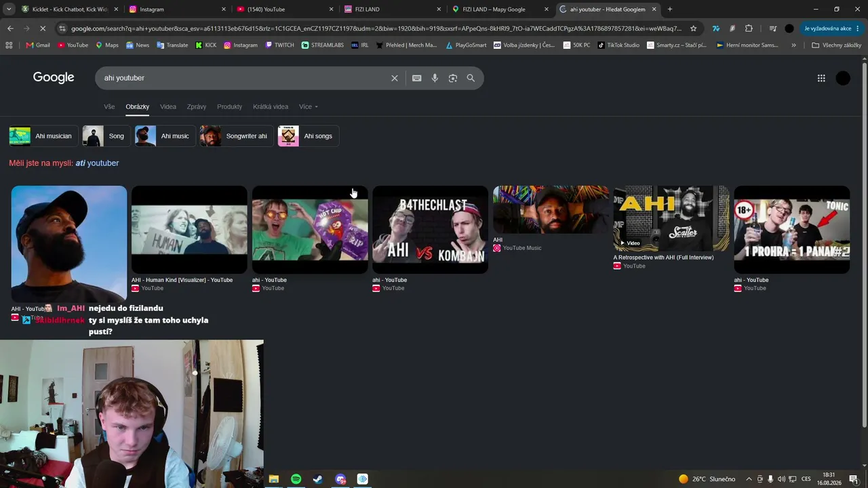Screen dimensions: 868x488
Task: Open the Windows notification center
Action: [854, 479]
